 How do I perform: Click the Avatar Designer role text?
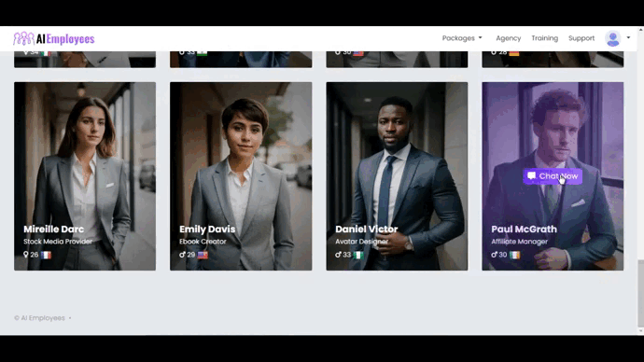[361, 242]
